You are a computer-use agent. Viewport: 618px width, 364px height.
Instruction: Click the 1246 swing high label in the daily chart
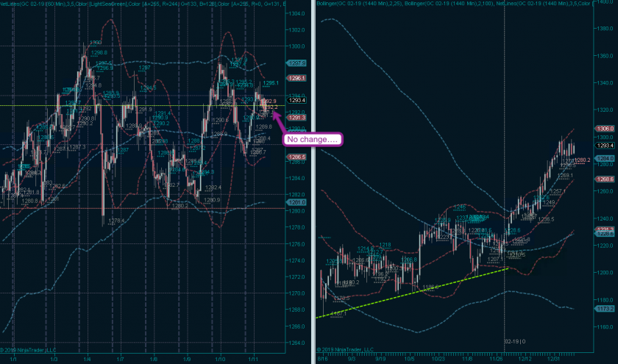click(x=460, y=207)
